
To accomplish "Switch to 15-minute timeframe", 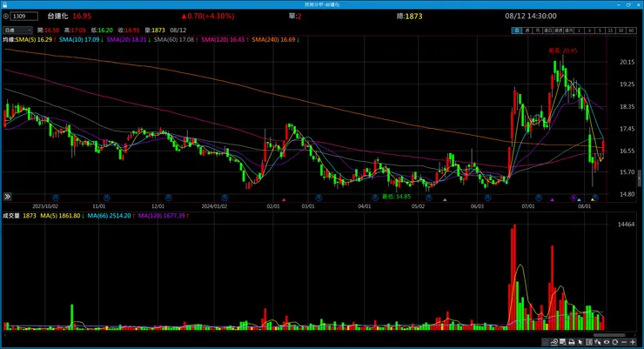I will [610, 30].
